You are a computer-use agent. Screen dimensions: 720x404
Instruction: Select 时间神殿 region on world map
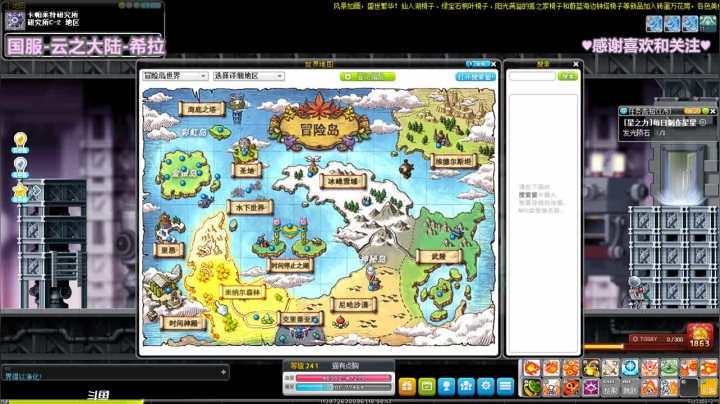coord(183,324)
